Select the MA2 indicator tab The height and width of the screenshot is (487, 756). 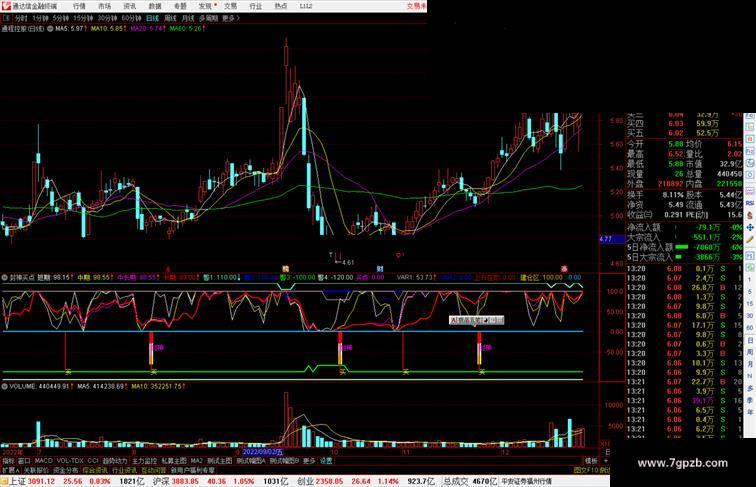[x=197, y=461]
